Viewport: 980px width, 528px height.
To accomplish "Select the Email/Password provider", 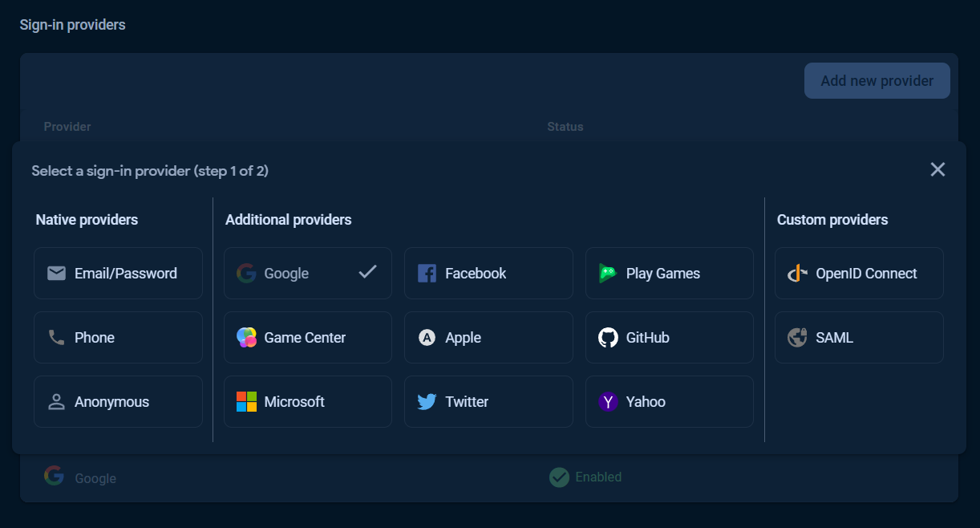I will (x=118, y=273).
